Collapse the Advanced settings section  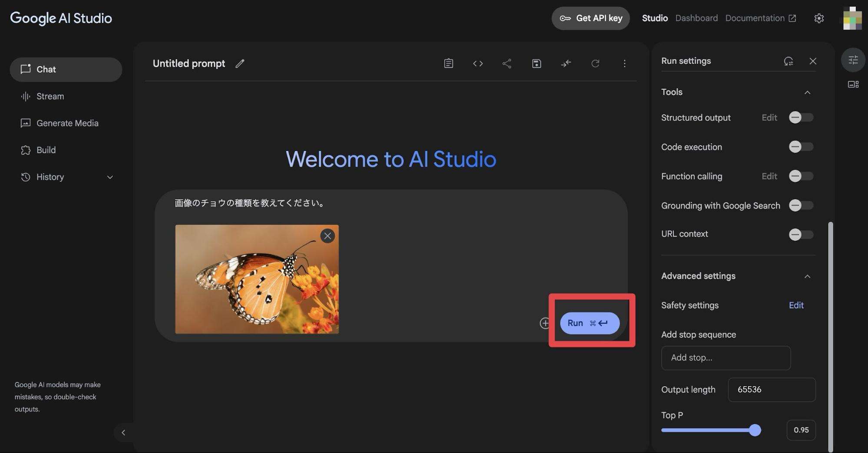[807, 276]
